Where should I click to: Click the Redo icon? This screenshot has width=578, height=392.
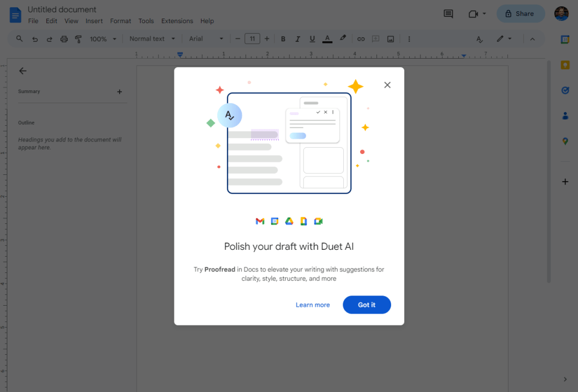pyautogui.click(x=49, y=39)
